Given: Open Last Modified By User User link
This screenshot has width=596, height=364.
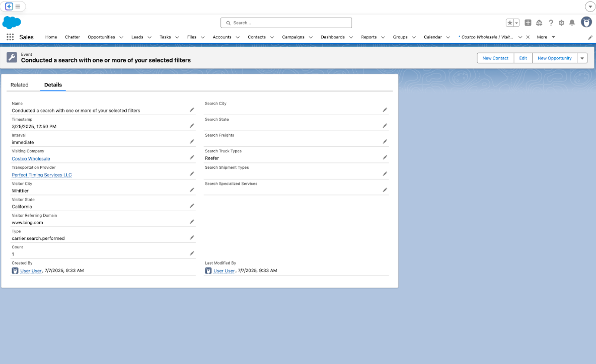Looking at the screenshot, I should click(x=224, y=270).
